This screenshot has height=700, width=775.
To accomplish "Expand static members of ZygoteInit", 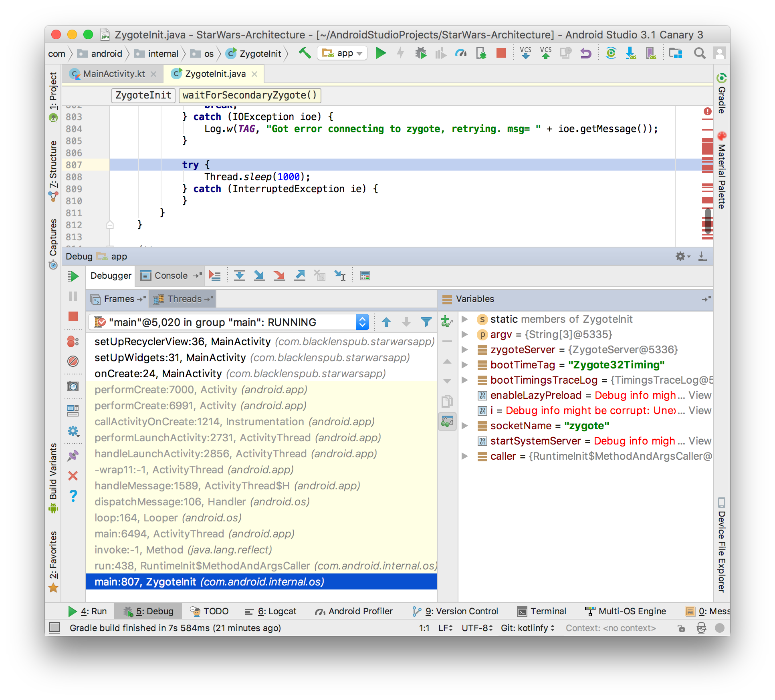I will pyautogui.click(x=465, y=319).
